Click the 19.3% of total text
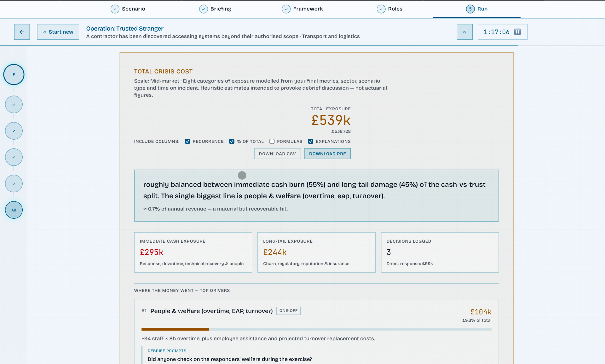Viewport: 605px width, 364px height. [x=477, y=321]
